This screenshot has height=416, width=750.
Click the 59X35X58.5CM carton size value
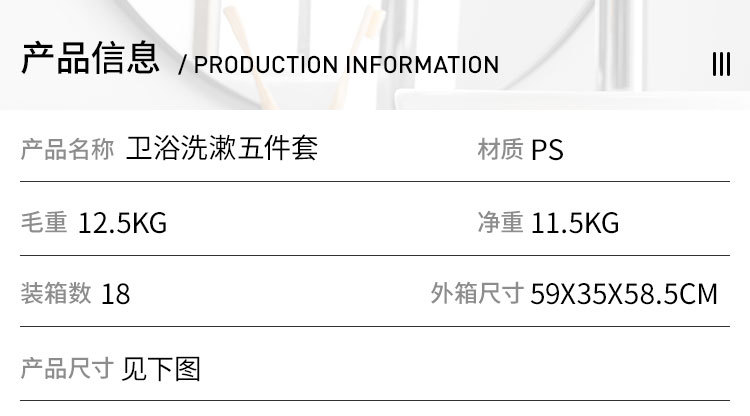click(624, 294)
